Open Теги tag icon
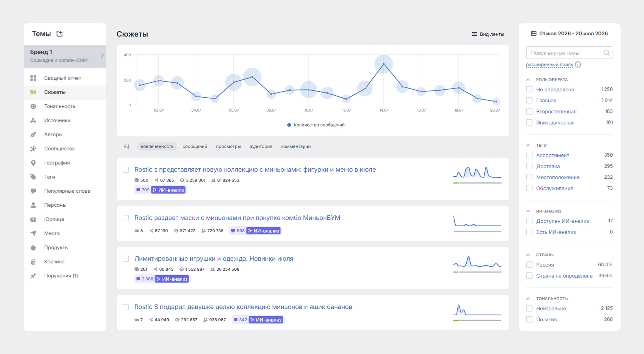This screenshot has height=354, width=644. click(33, 177)
